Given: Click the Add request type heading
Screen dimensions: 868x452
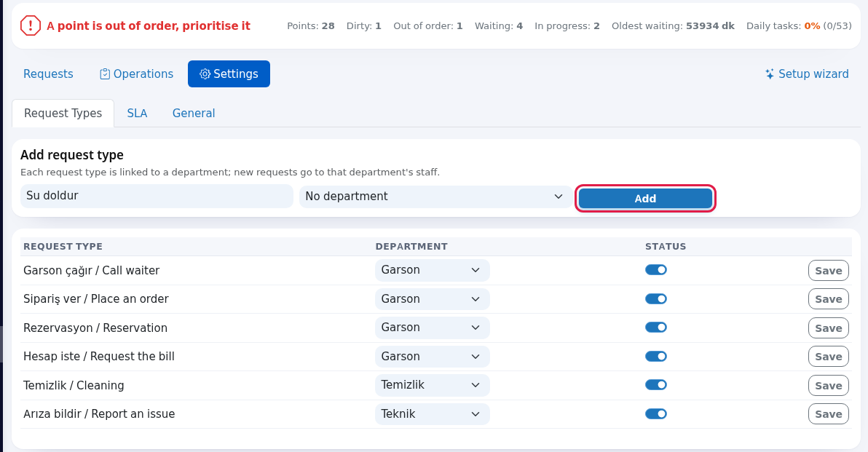Looking at the screenshot, I should coord(72,155).
